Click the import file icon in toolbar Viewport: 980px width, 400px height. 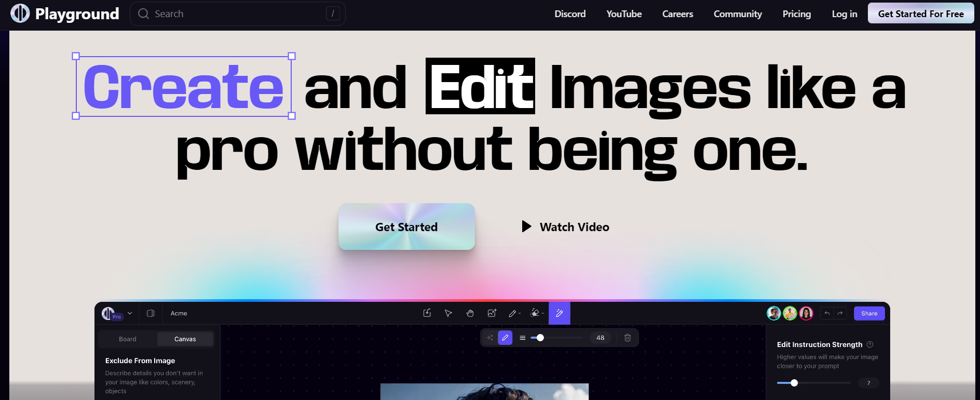427,313
